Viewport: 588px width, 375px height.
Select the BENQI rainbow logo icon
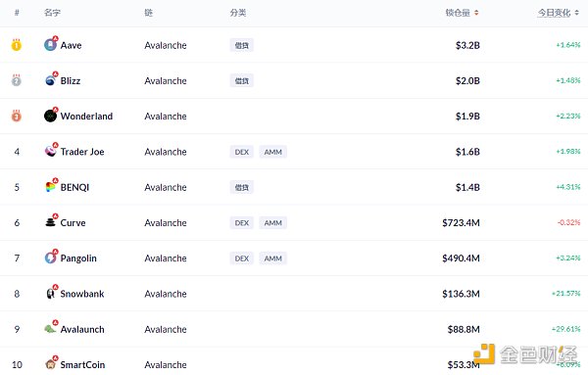[x=50, y=187]
